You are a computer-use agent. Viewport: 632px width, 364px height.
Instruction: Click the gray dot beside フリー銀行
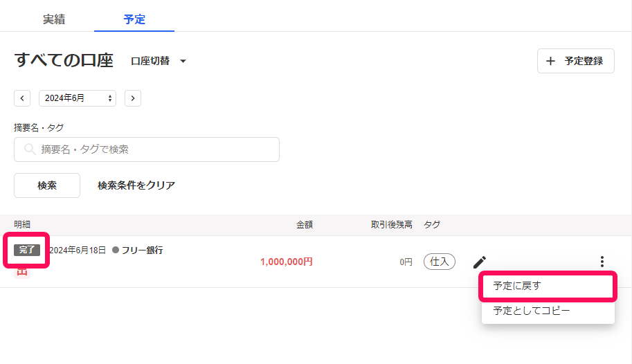(116, 250)
